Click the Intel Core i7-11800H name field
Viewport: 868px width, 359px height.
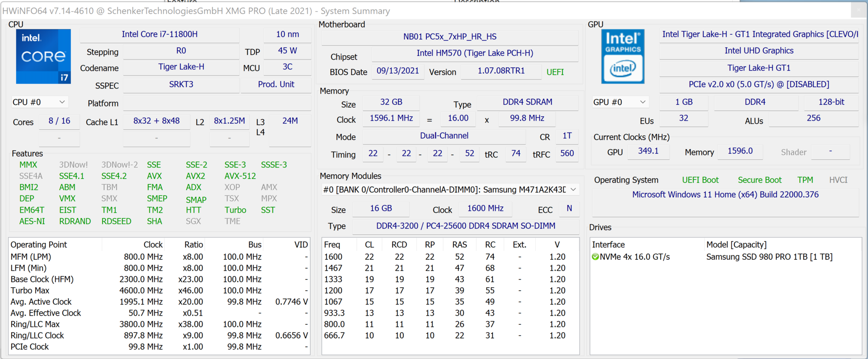(159, 34)
